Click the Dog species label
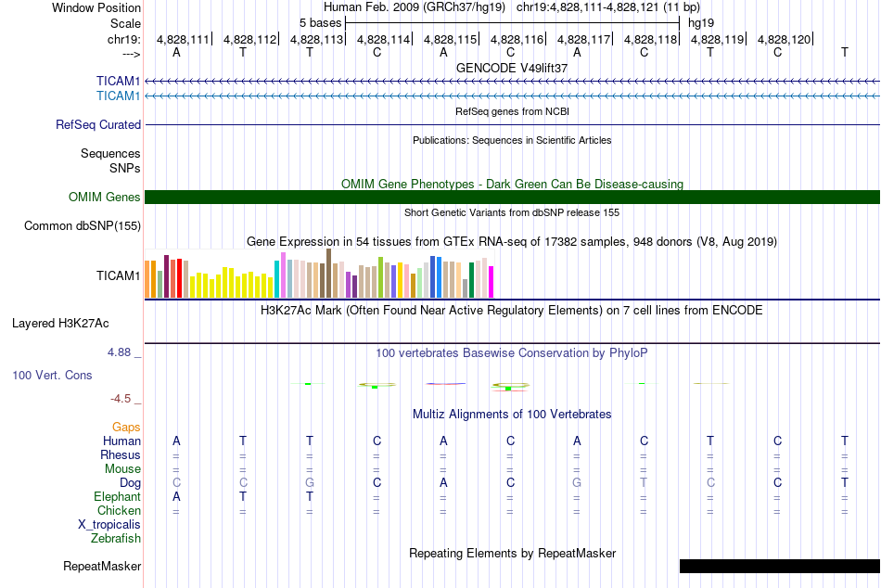Image resolution: width=881 pixels, height=588 pixels. [130, 483]
